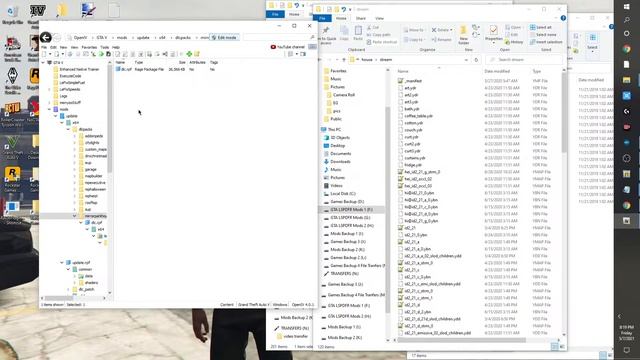Click History in the Explorer ribbon
Image resolution: width=640 pixels, height=360 pixels.
514,42
